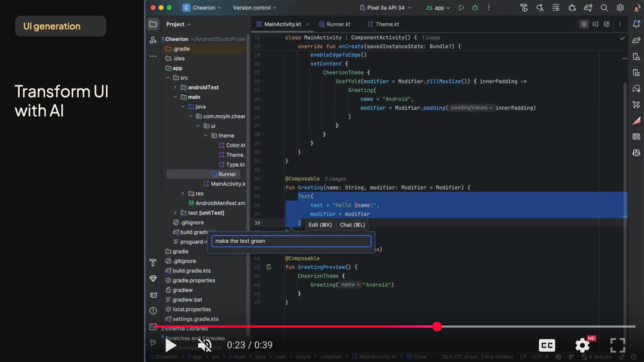
Task: Click the Run app play icon
Action: pos(462,8)
